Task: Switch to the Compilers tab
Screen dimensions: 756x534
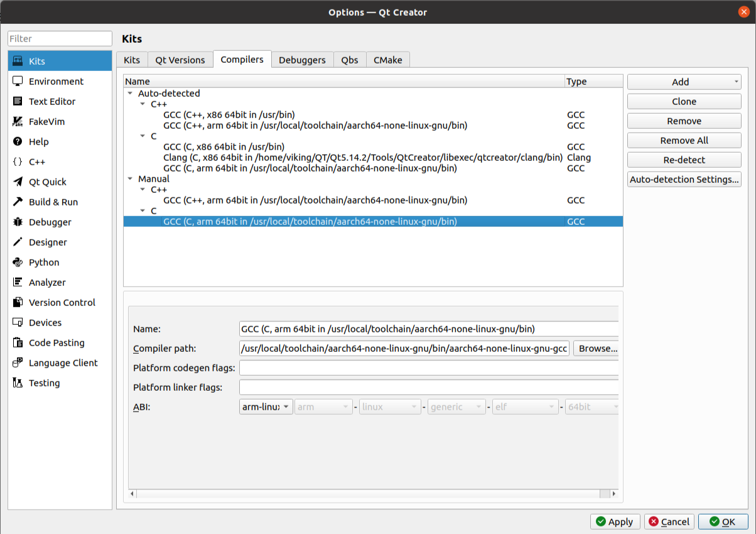Action: 242,59
